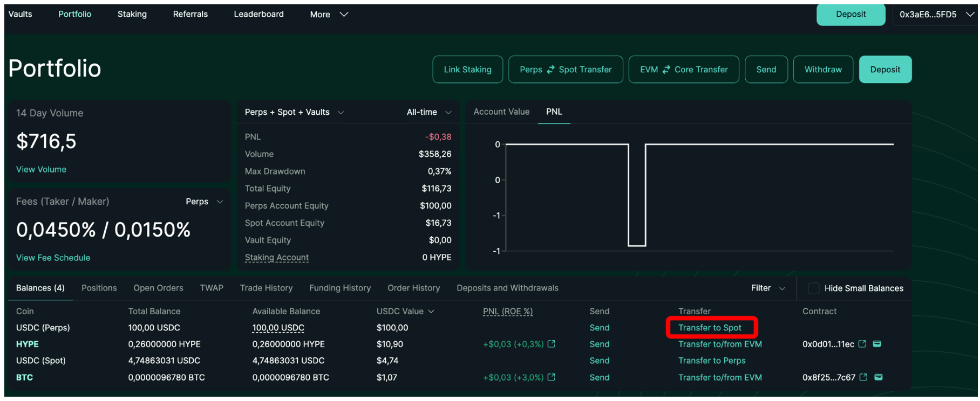Open the All-time period dropdown
This screenshot has width=980, height=401.
tap(428, 112)
